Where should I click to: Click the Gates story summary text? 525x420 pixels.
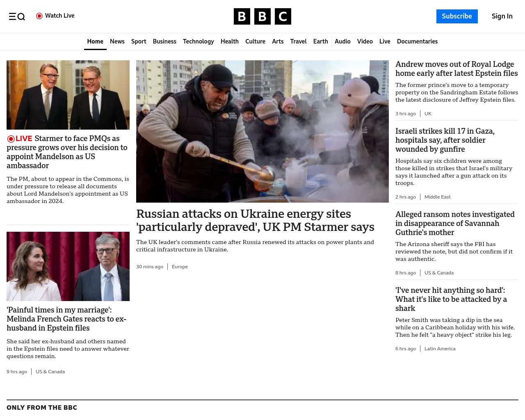point(68,349)
